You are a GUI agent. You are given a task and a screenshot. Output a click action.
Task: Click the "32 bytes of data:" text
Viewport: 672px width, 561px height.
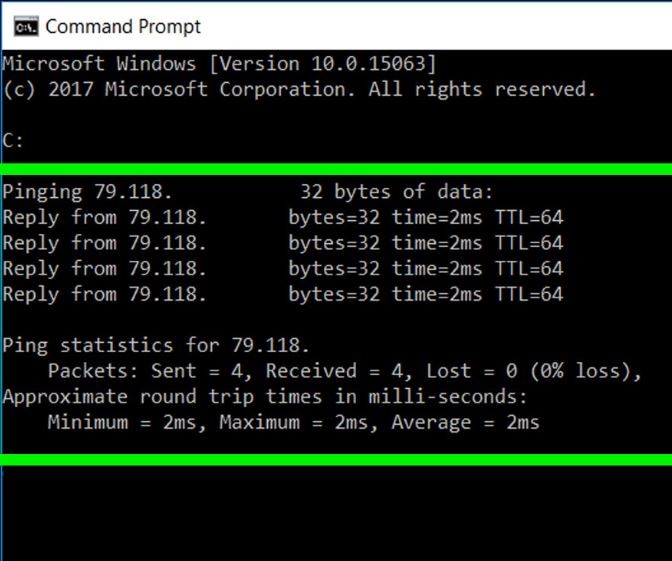[396, 191]
